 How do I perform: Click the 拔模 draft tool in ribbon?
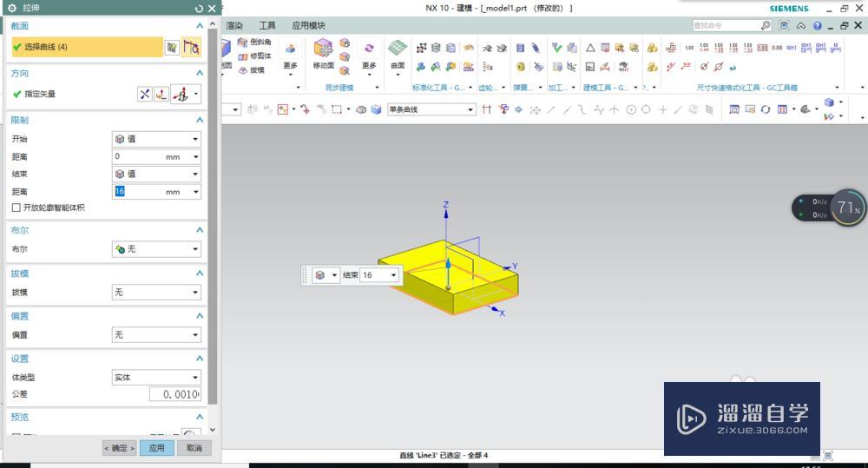point(252,70)
